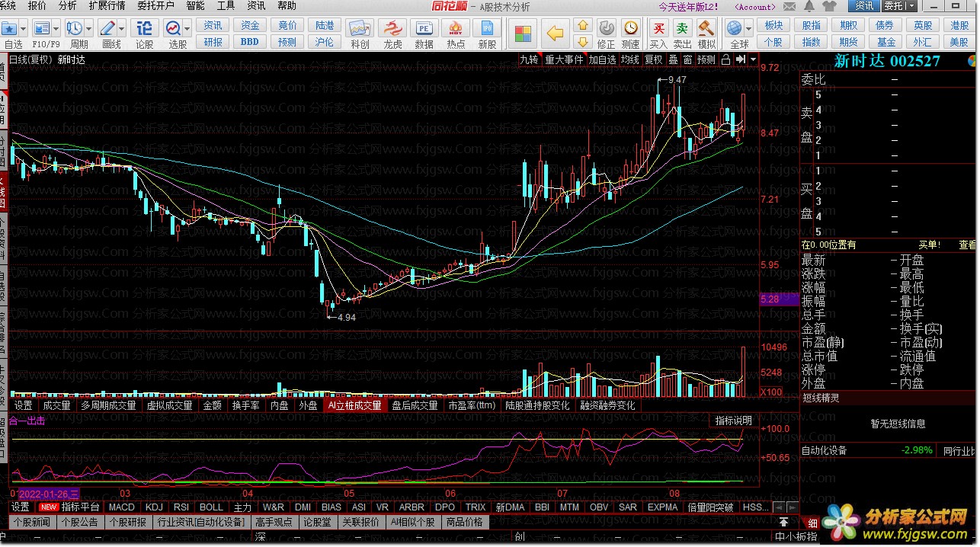Click the 港股 market button

(x=960, y=25)
